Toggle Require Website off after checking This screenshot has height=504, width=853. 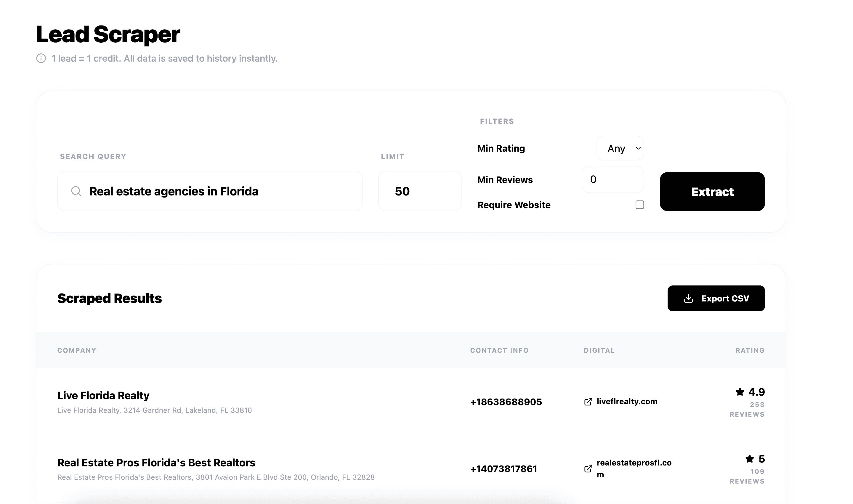640,204
